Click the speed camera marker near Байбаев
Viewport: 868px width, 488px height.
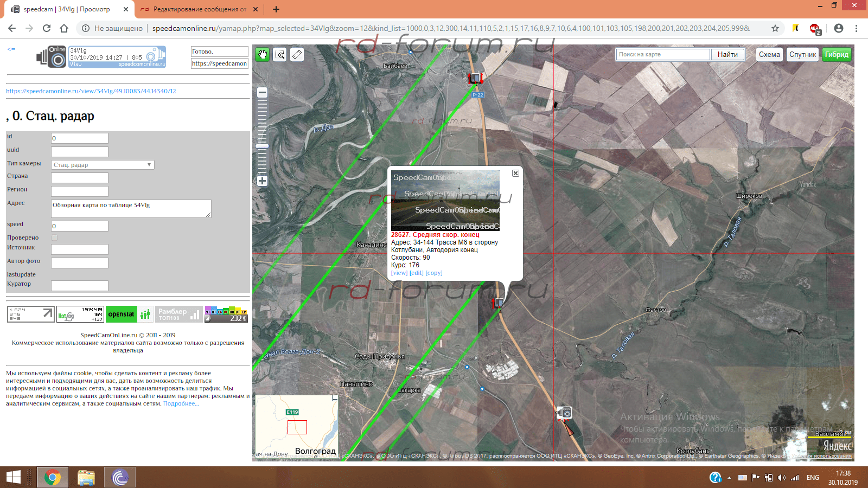475,79
